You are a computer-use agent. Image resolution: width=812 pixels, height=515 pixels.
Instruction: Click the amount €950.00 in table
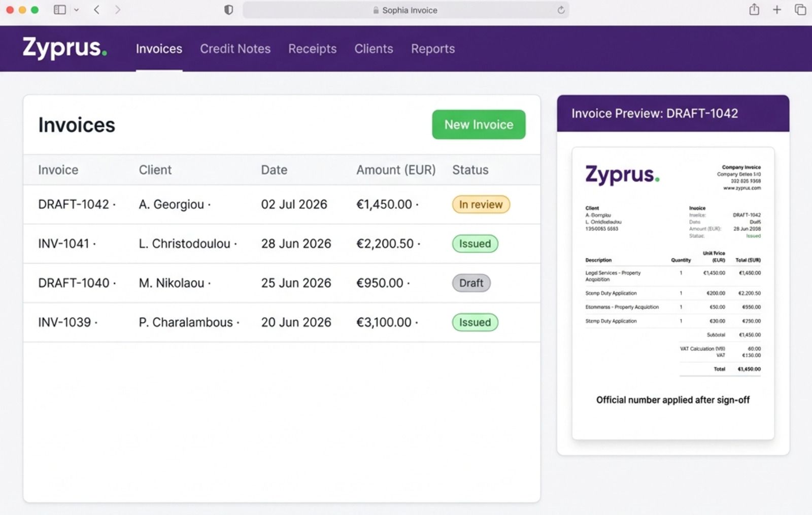380,283
